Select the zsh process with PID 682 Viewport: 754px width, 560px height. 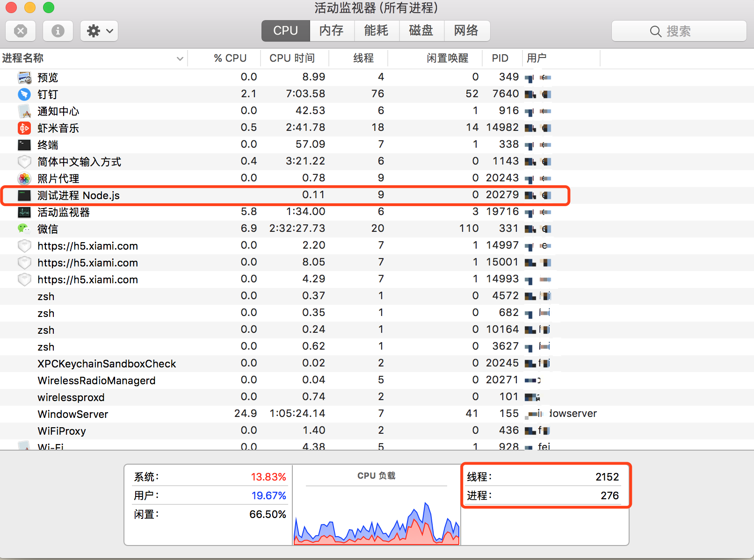click(46, 313)
